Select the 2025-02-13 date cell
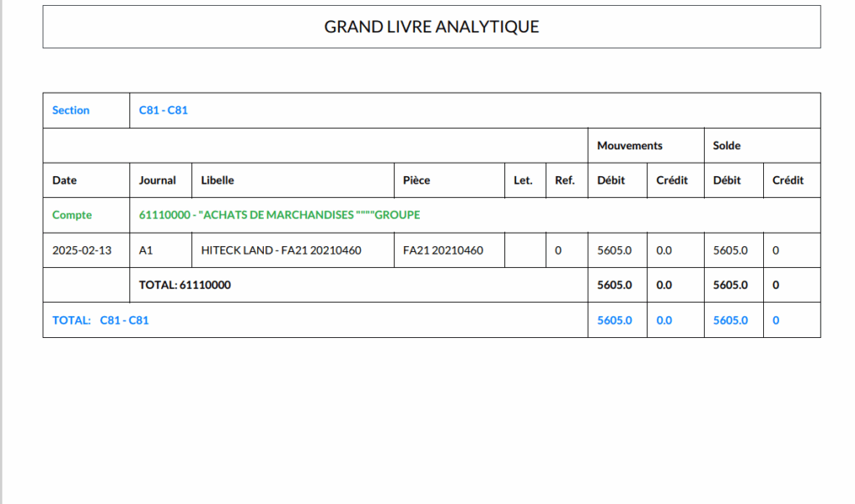 point(82,250)
